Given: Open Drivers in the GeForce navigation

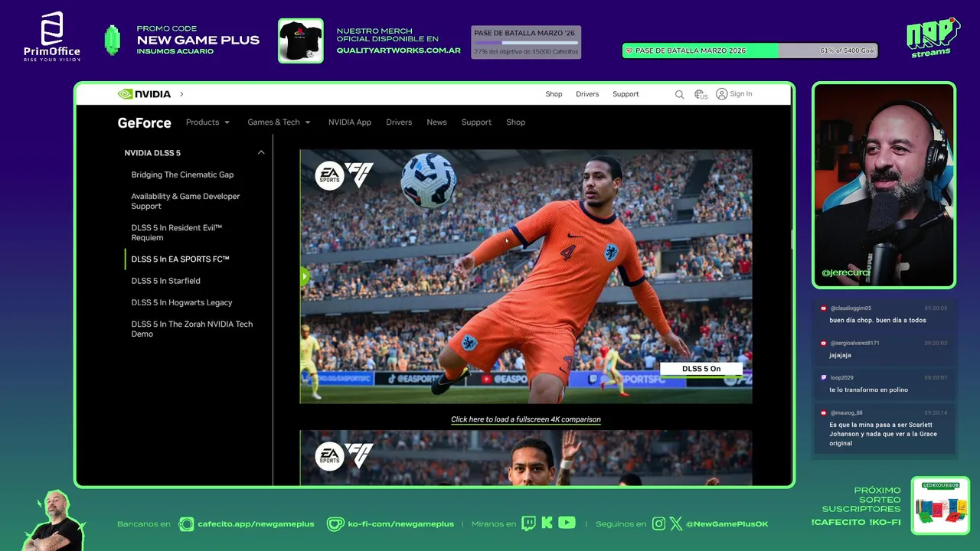Looking at the screenshot, I should pyautogui.click(x=399, y=122).
